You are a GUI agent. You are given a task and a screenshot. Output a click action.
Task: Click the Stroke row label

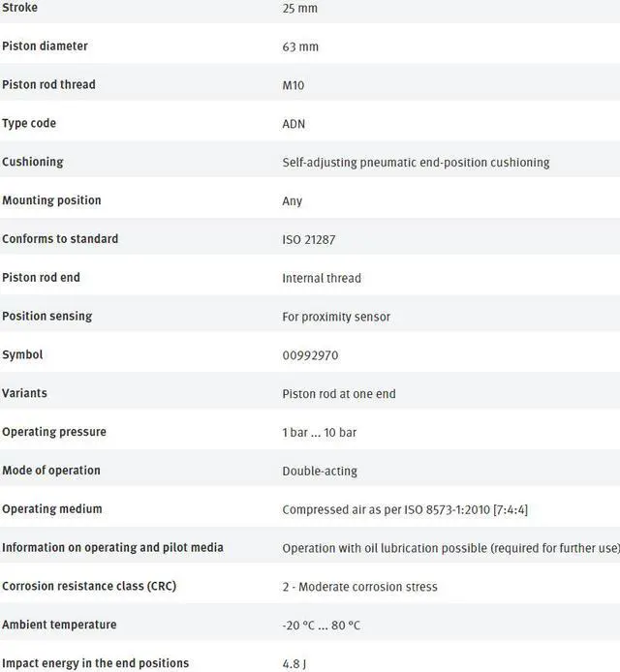19,8
